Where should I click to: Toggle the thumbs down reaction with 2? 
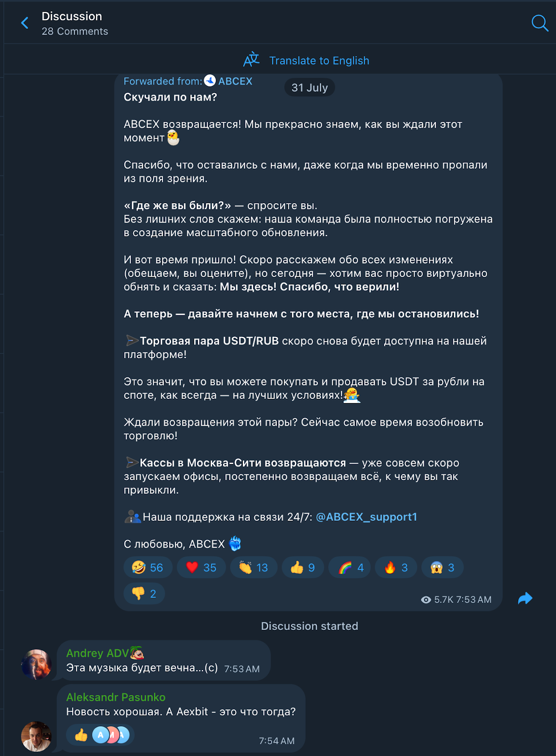pos(144,594)
